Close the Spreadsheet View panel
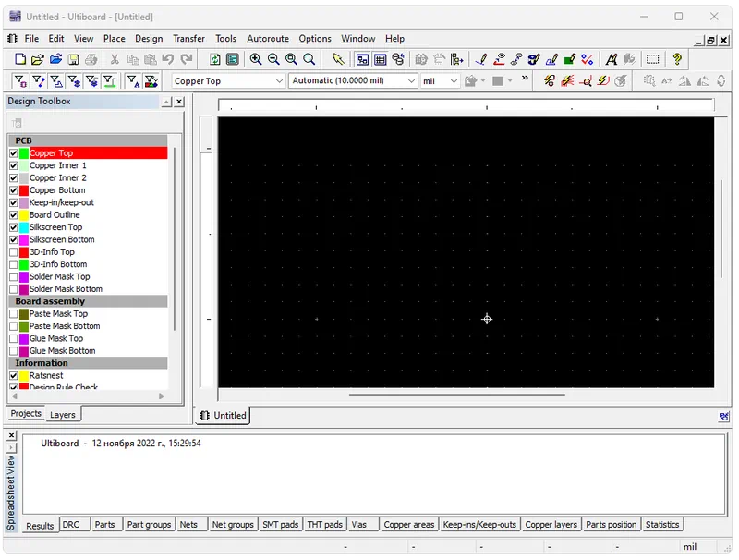The width and height of the screenshot is (739, 560). (x=12, y=435)
